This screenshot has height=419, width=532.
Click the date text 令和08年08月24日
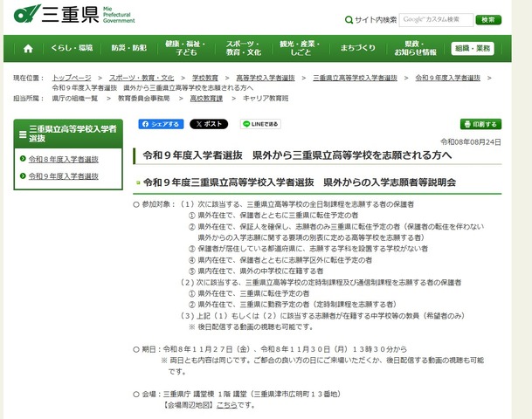point(471,142)
